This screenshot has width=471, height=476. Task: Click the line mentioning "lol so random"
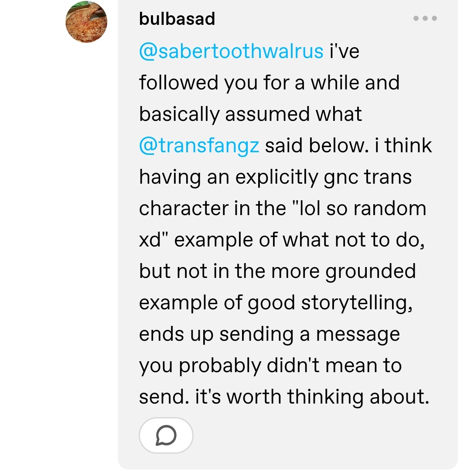coord(283,208)
